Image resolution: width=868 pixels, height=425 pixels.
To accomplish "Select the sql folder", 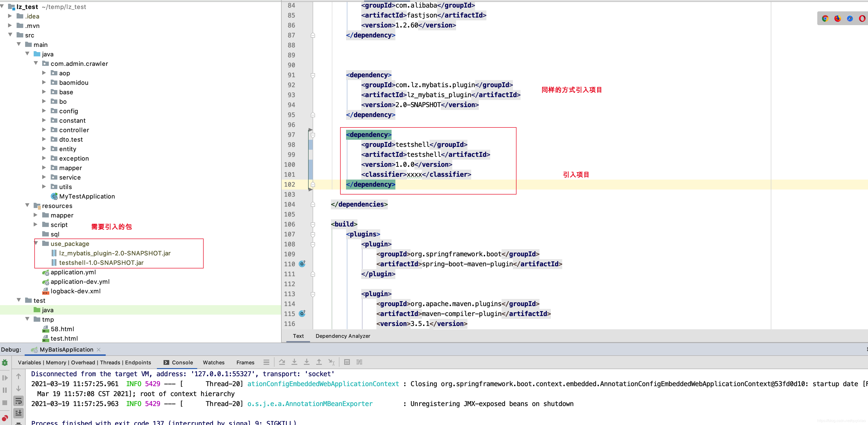I will [x=50, y=234].
